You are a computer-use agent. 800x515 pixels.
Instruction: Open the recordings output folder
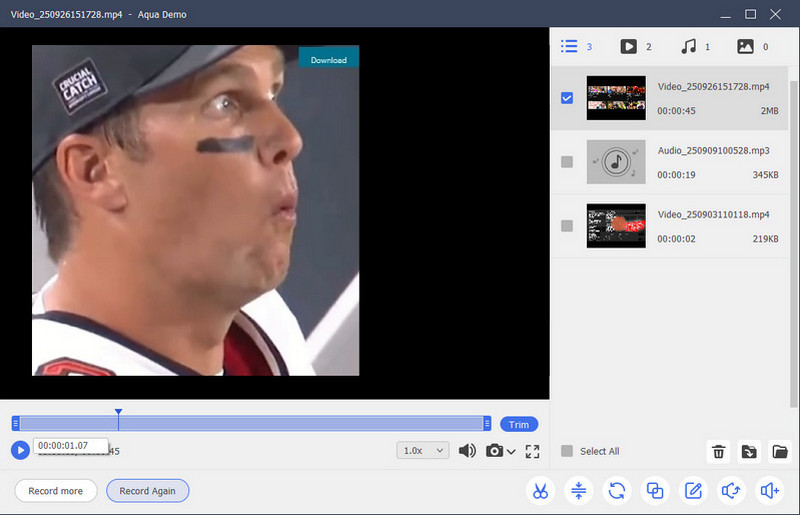pos(780,452)
